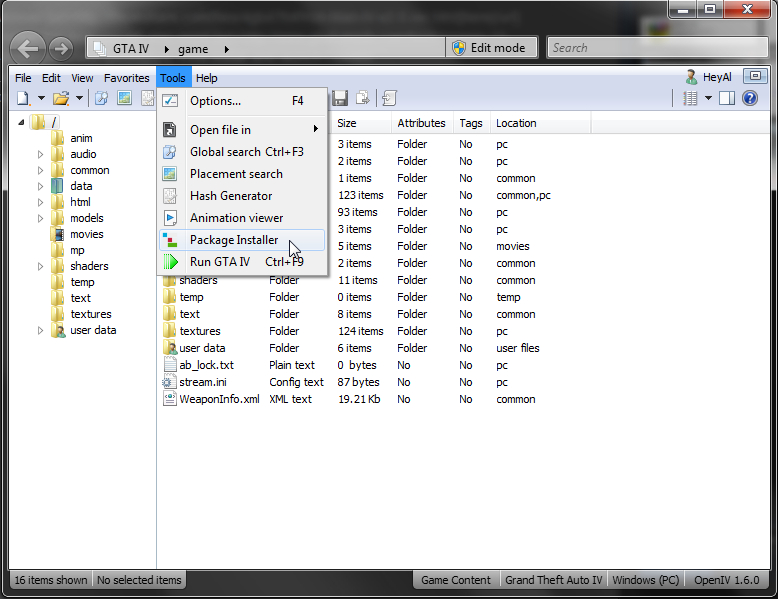Viewport: 778px width, 599px height.
Task: Open the Favorites menu
Action: coord(127,78)
